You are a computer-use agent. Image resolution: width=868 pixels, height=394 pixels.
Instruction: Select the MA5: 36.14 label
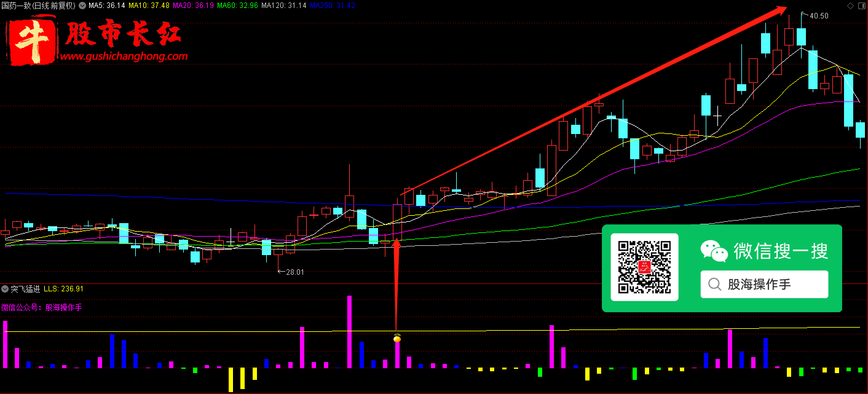(x=107, y=5)
